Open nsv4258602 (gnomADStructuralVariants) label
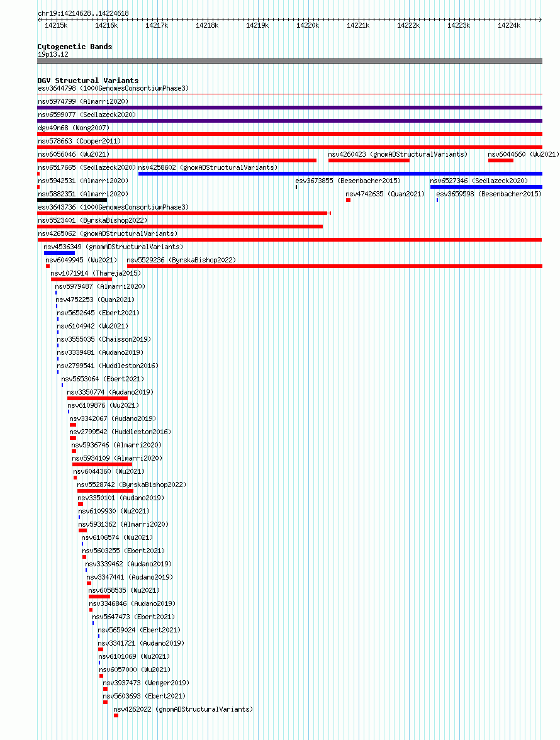 [x=208, y=167]
